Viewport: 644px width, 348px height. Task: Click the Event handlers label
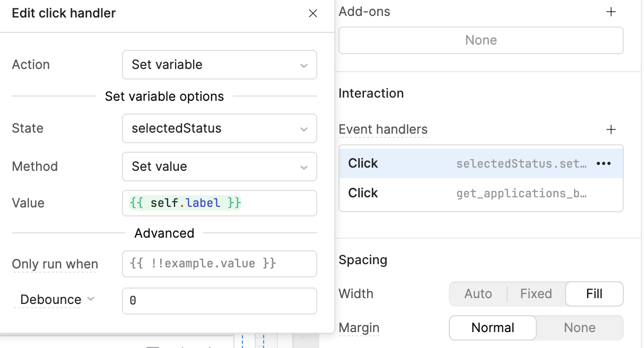point(383,129)
